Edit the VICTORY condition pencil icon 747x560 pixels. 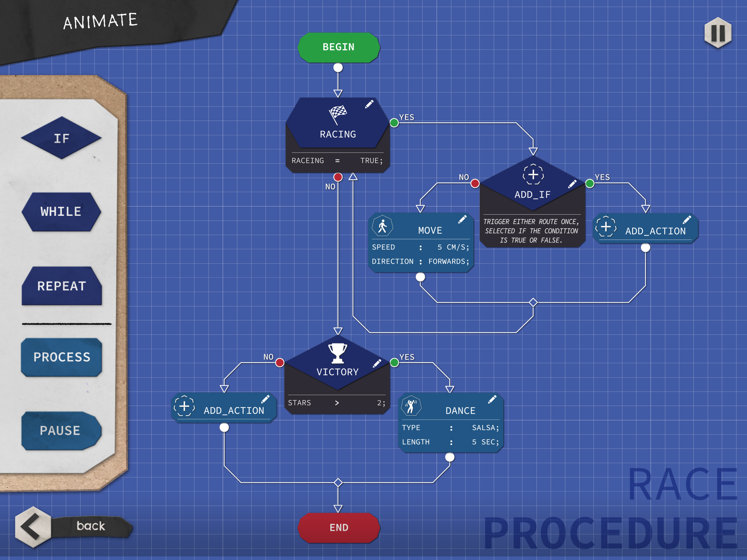[x=377, y=363]
